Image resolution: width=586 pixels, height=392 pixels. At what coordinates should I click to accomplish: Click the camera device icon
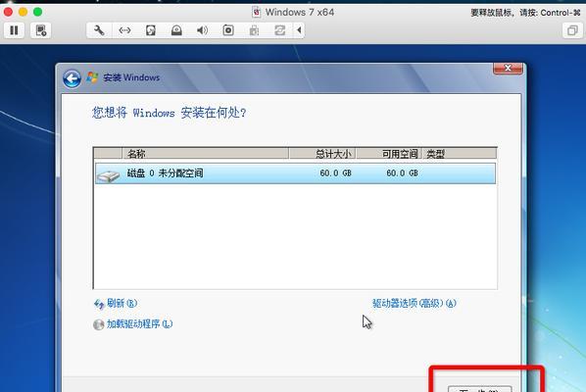(228, 30)
